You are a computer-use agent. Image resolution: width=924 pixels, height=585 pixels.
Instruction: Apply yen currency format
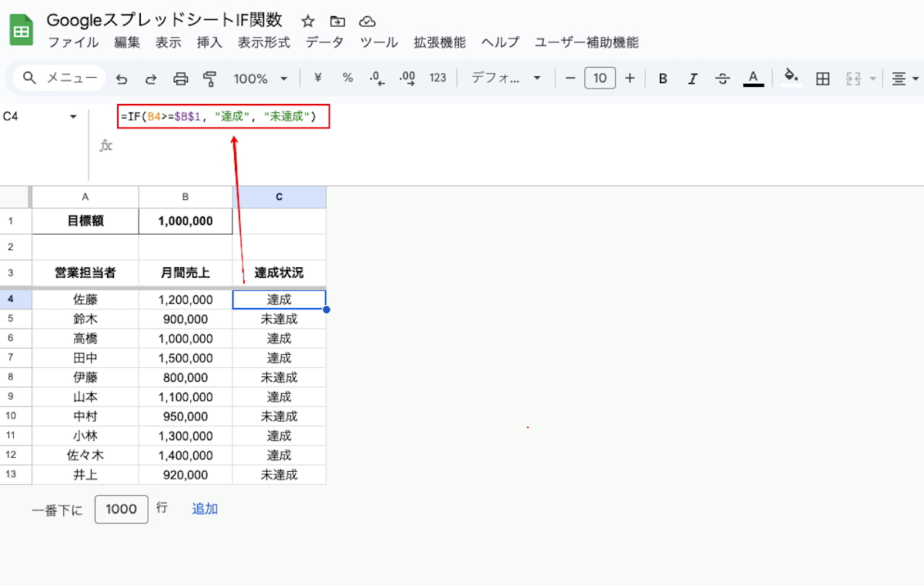point(317,78)
